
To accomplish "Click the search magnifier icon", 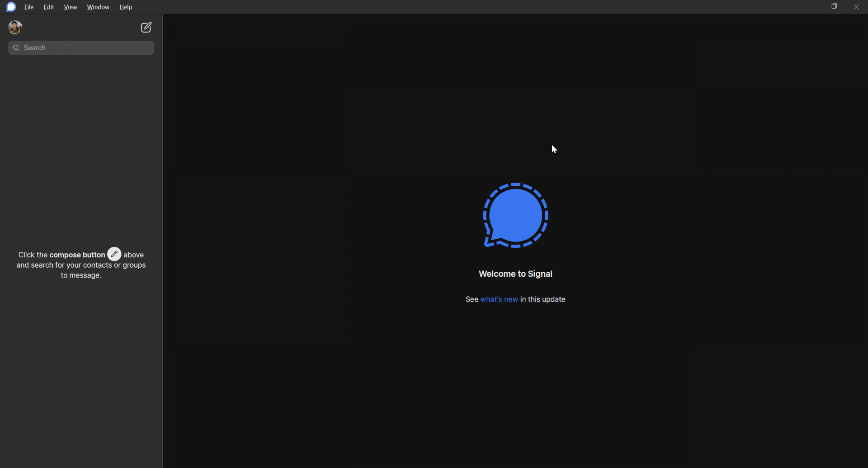I will point(16,48).
